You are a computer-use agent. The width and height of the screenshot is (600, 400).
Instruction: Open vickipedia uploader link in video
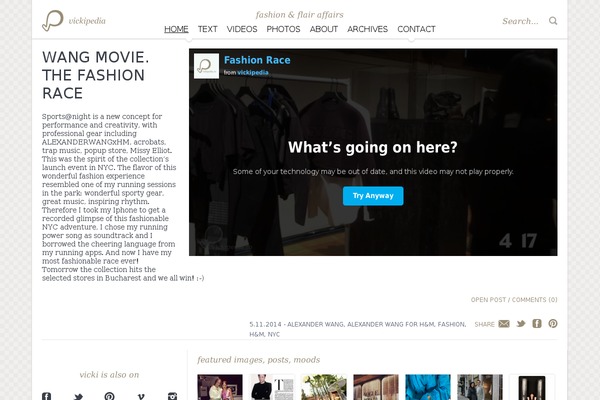[253, 72]
